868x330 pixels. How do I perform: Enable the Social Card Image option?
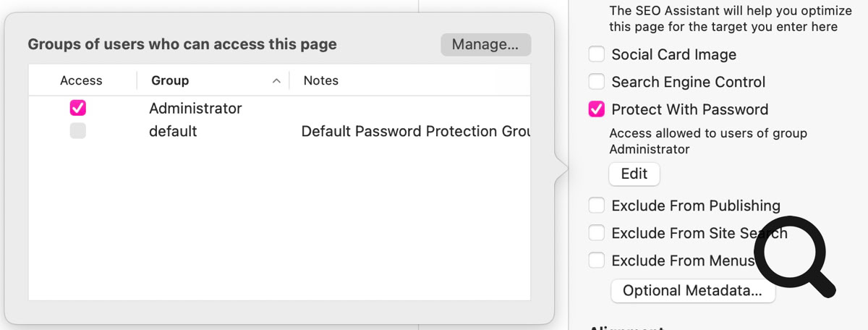[596, 54]
